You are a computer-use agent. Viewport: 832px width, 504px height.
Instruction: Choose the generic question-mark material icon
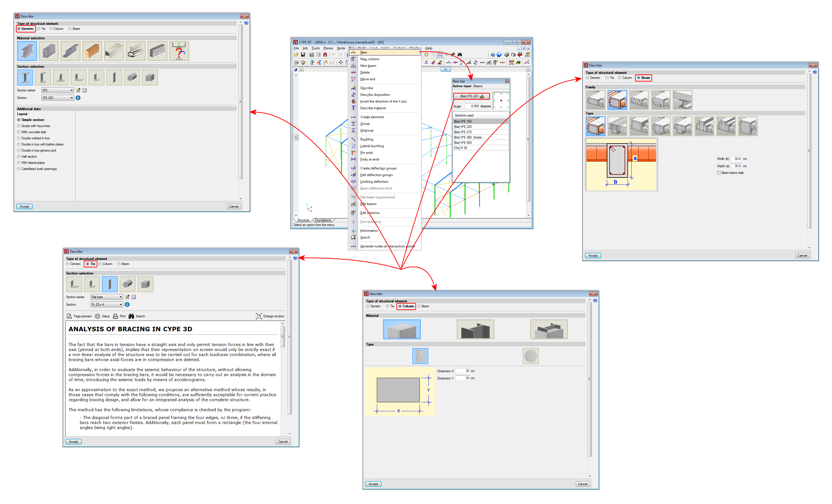coord(179,51)
